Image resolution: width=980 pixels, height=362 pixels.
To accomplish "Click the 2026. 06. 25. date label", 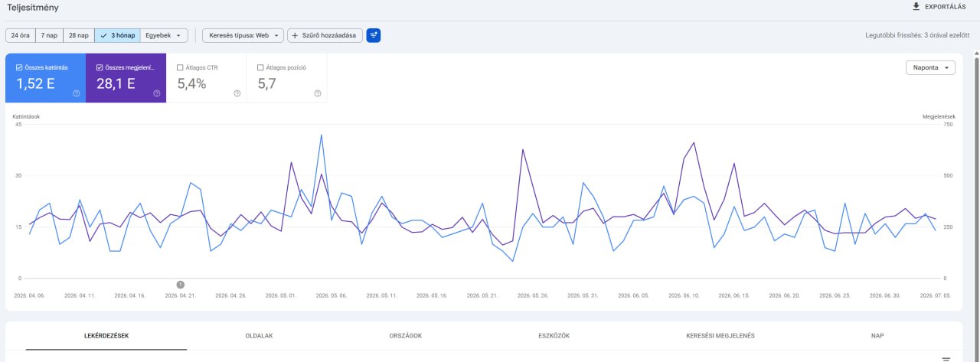I will click(835, 295).
